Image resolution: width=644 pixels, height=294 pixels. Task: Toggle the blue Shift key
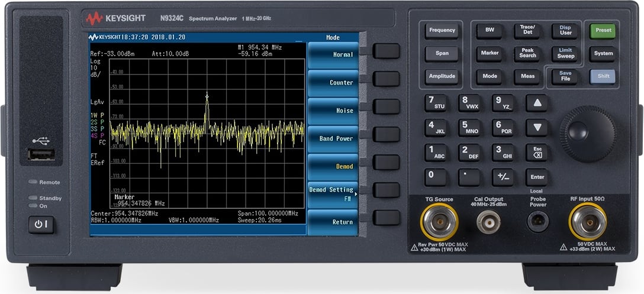point(603,77)
